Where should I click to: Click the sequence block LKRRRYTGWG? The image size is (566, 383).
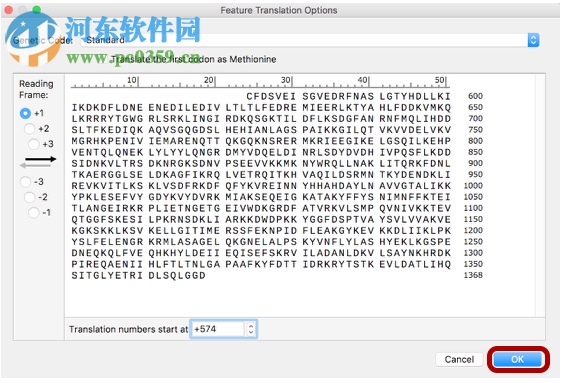[x=108, y=119]
